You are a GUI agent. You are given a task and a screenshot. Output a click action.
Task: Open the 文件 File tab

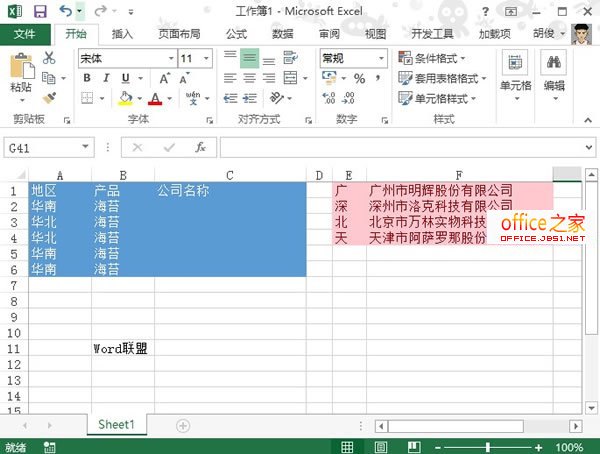25,34
